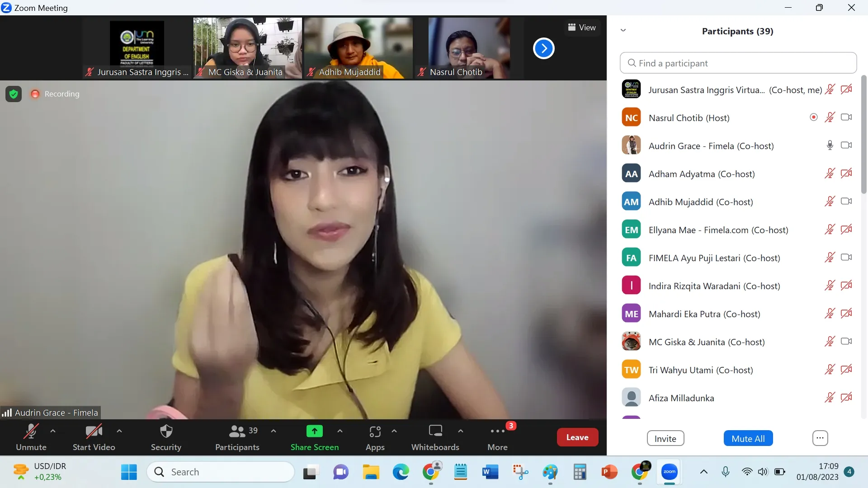This screenshot has width=868, height=488.
Task: Select Nasrul Chotib (Host) in list
Action: tap(737, 117)
